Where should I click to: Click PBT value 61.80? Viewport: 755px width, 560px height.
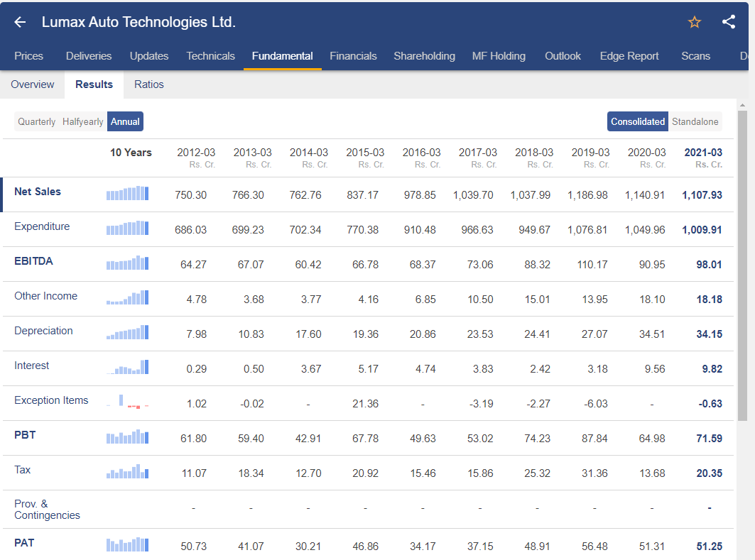tap(194, 439)
